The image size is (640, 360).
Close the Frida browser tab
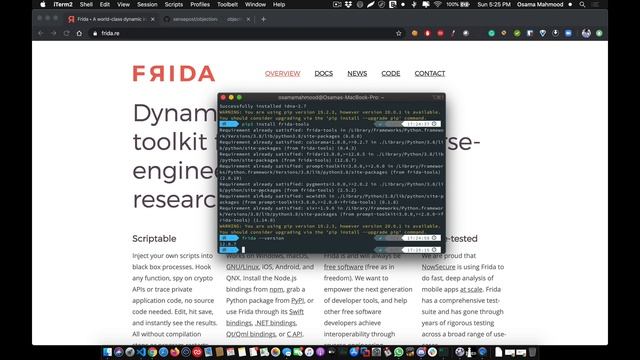(153, 19)
